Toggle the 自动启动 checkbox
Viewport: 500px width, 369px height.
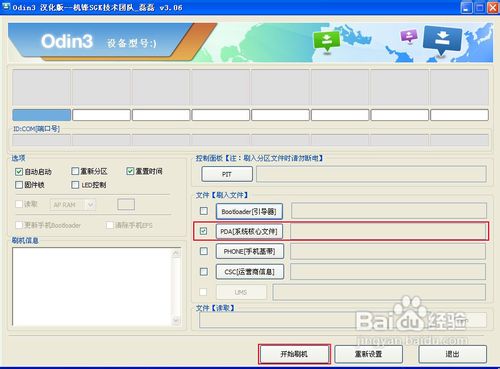(19, 172)
